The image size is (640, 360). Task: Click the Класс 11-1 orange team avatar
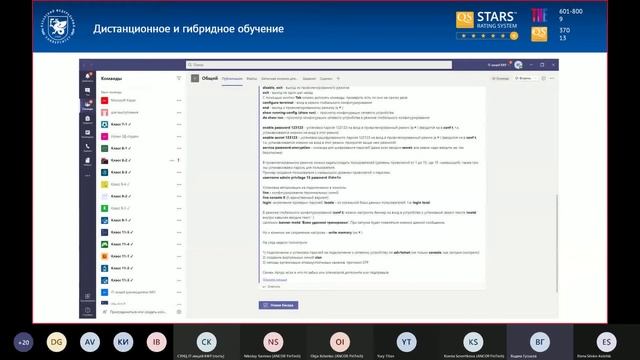coord(104,256)
